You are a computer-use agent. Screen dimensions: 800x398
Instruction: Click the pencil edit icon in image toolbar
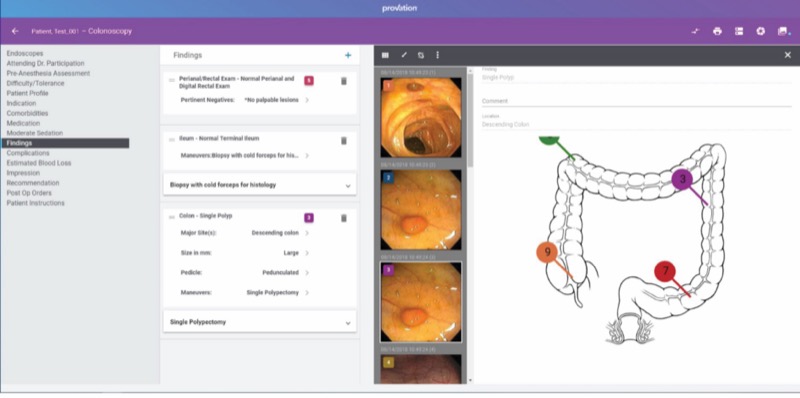(404, 55)
